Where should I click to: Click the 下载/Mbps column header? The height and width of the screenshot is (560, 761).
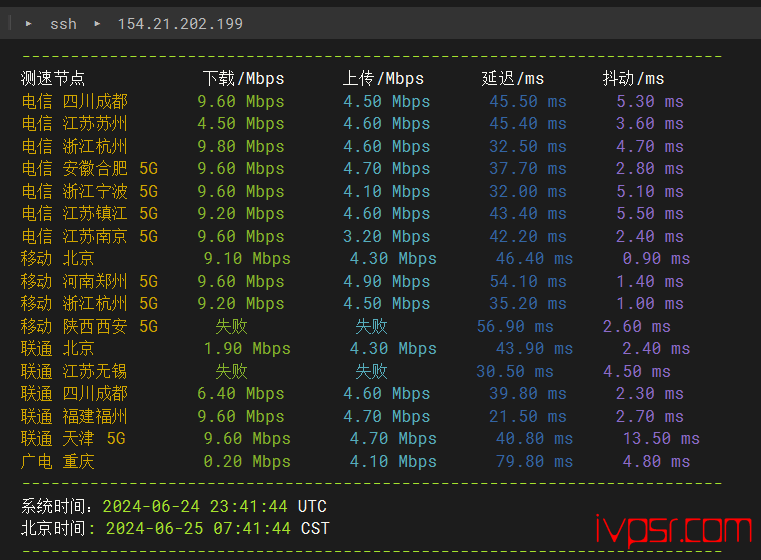(243, 78)
